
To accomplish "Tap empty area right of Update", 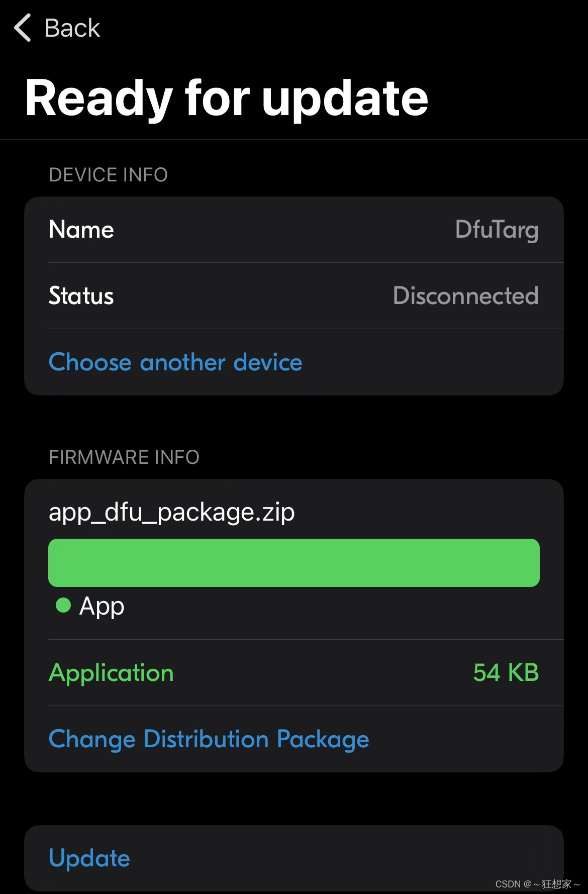I will pos(352,858).
